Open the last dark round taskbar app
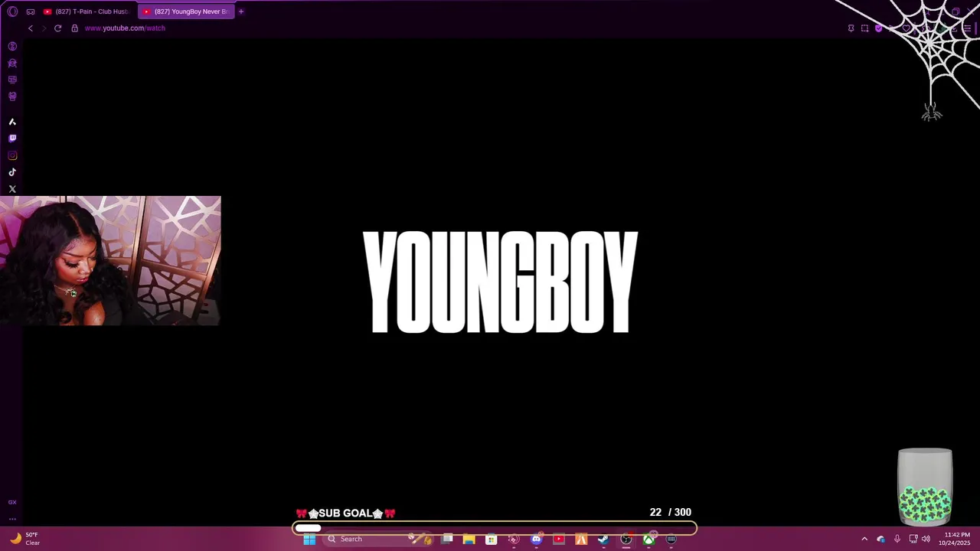 coord(671,540)
